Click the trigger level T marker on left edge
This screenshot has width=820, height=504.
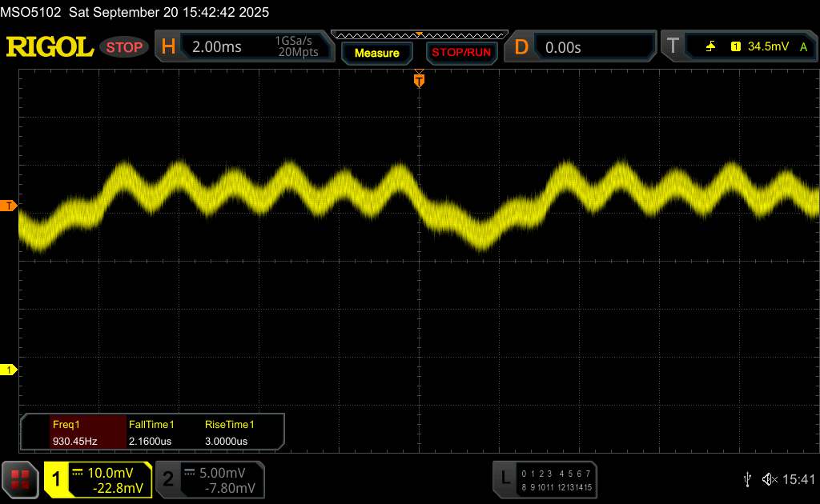pos(9,206)
